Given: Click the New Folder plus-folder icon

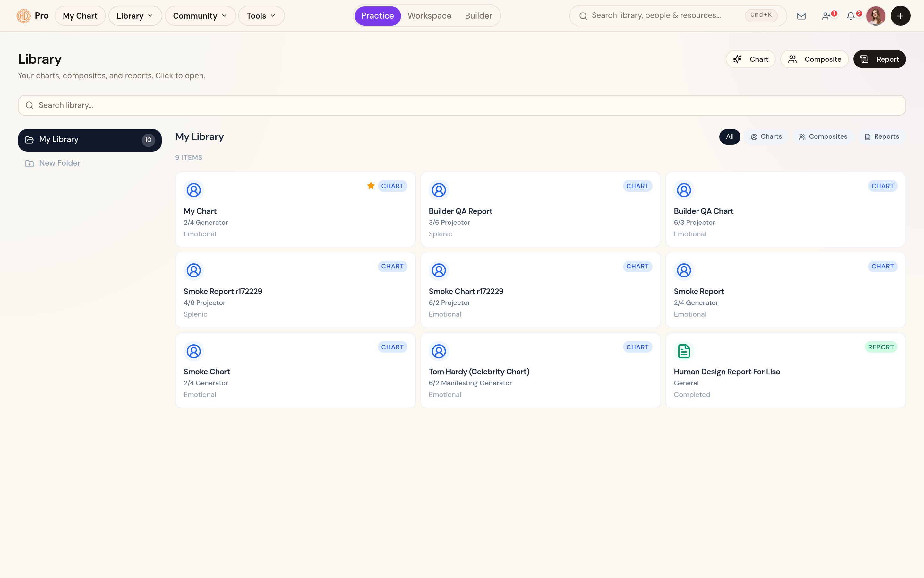Looking at the screenshot, I should (x=30, y=164).
